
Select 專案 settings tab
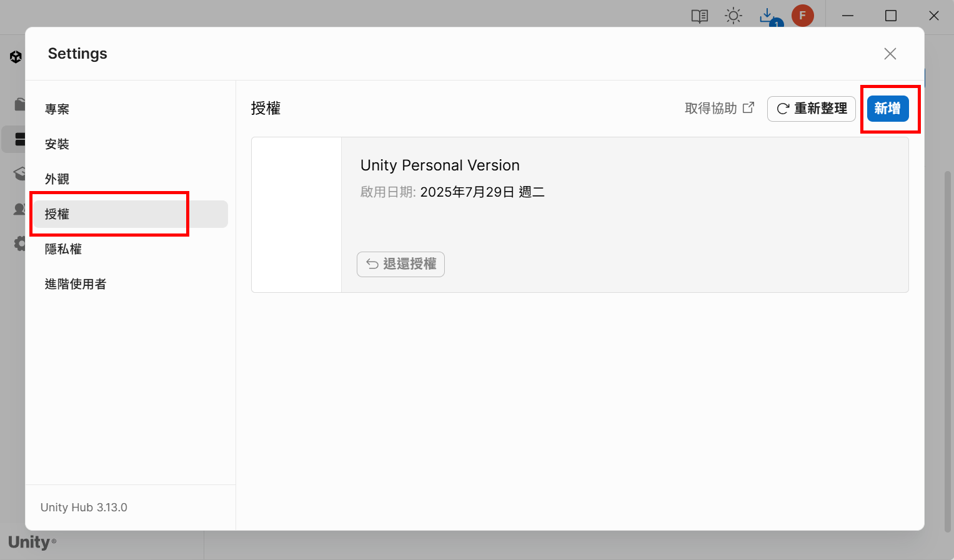pyautogui.click(x=131, y=109)
